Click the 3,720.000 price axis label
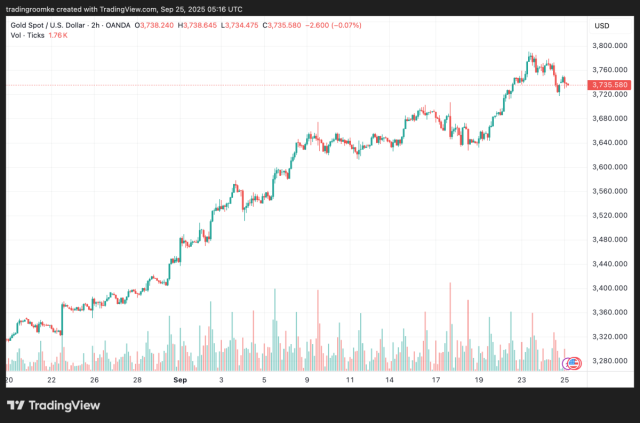640x423 pixels. [x=610, y=94]
